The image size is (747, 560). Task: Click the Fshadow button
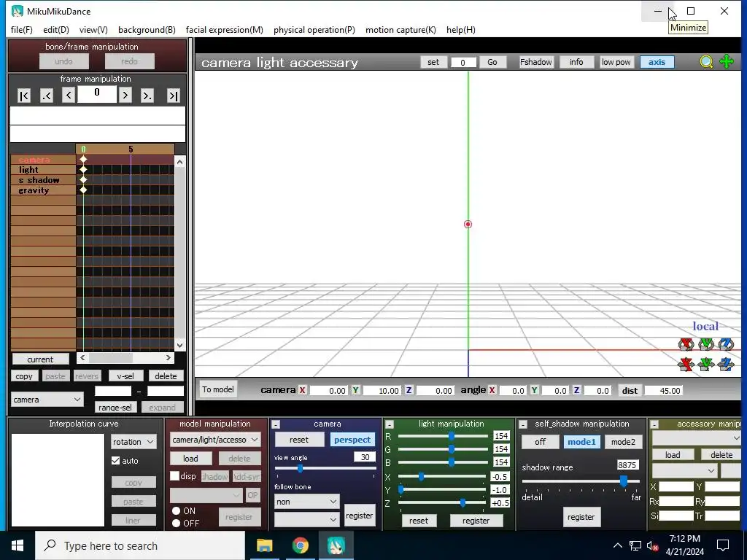536,62
